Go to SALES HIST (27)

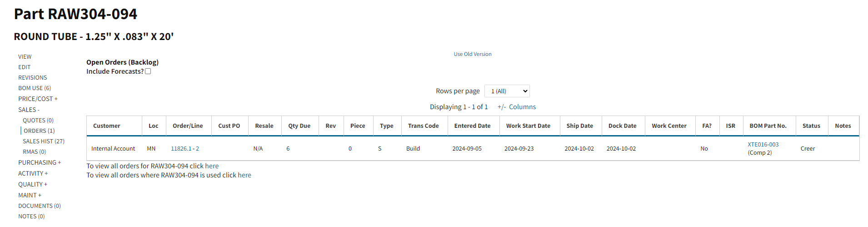tap(44, 141)
